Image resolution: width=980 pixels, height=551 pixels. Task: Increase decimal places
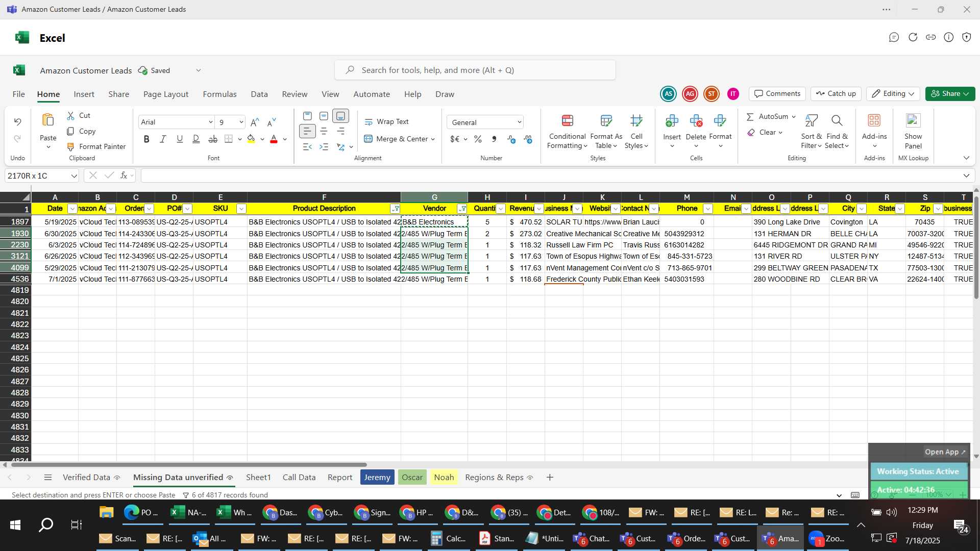tap(511, 139)
